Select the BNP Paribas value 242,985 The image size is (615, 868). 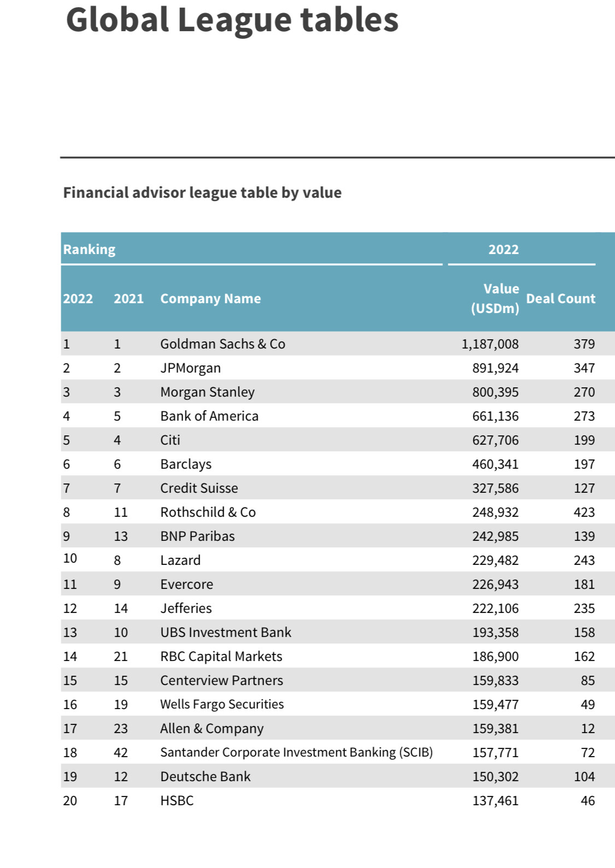(x=495, y=536)
